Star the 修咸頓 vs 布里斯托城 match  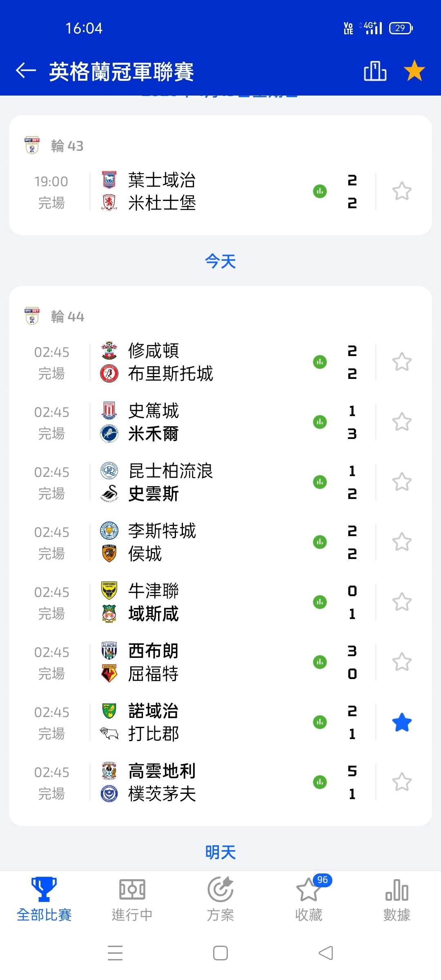coord(402,362)
